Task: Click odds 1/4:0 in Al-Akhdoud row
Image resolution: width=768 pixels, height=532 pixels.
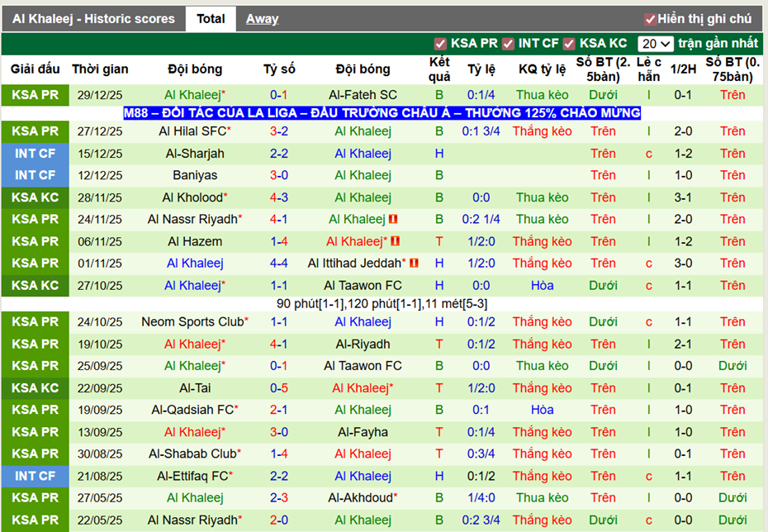Action: [481, 497]
